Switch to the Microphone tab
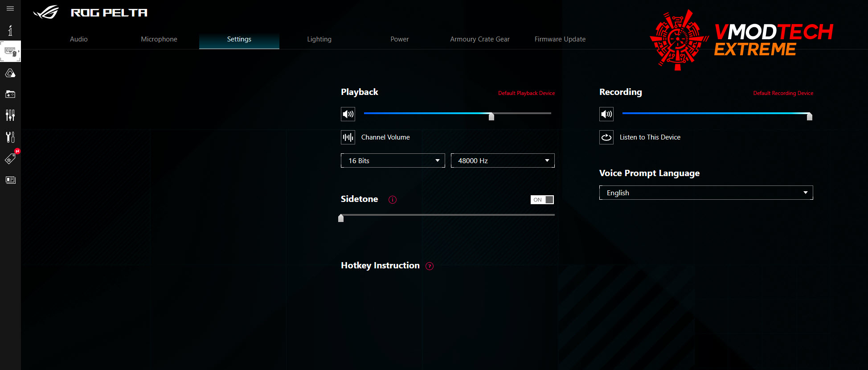 pyautogui.click(x=159, y=39)
